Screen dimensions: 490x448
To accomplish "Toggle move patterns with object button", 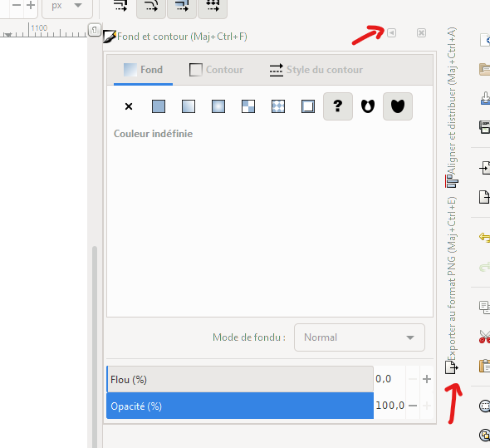I will (213, 6).
